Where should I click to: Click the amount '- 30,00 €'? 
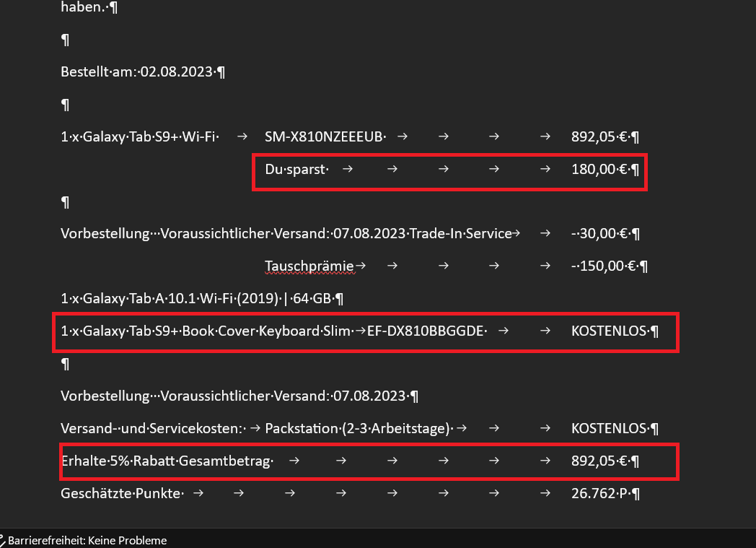point(599,233)
